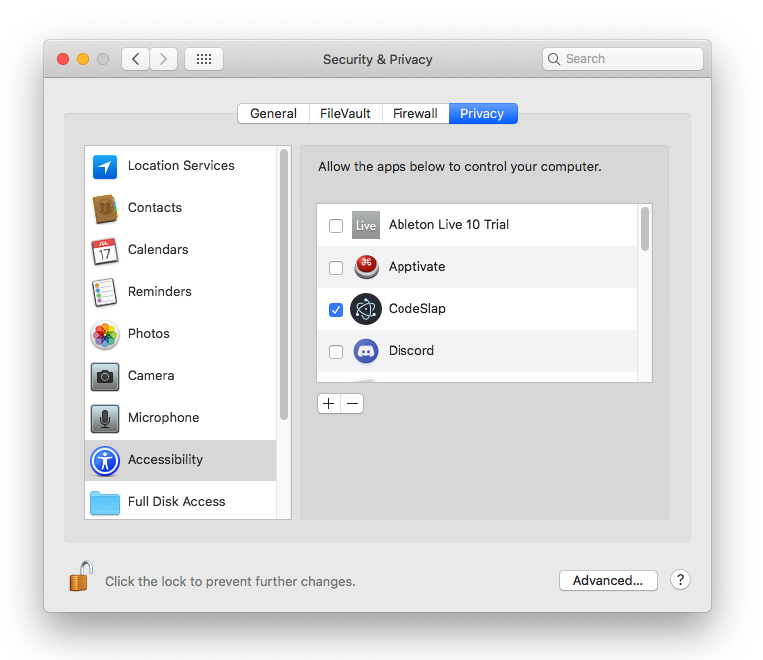This screenshot has height=660, width=763.
Task: Remove app with minus button
Action: click(352, 403)
